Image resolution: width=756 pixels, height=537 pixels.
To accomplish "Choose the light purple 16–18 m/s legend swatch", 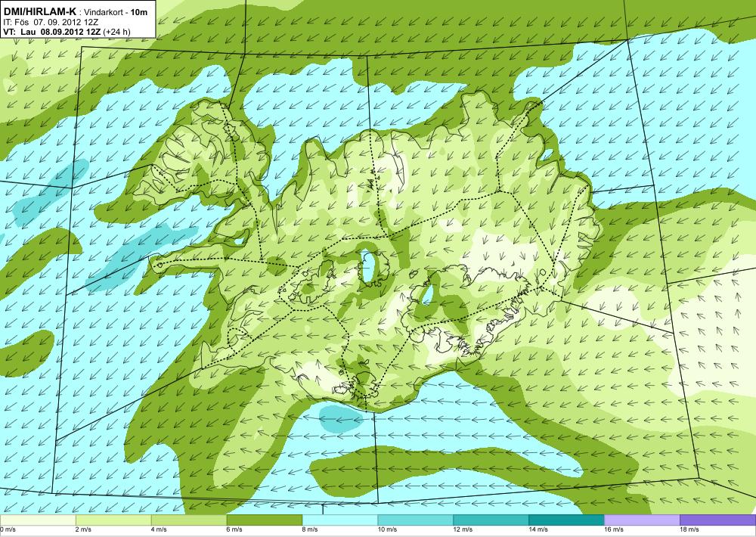I will 642,520.
